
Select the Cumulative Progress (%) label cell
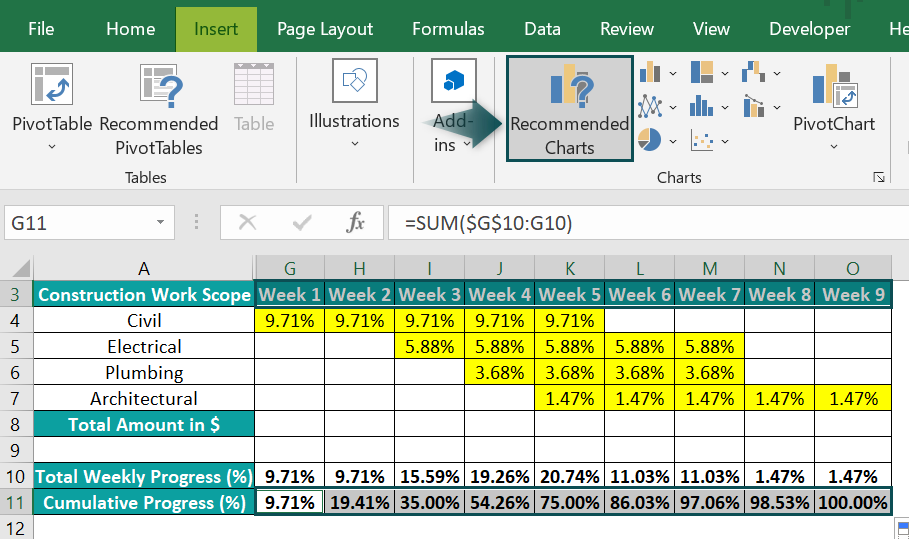pos(144,502)
